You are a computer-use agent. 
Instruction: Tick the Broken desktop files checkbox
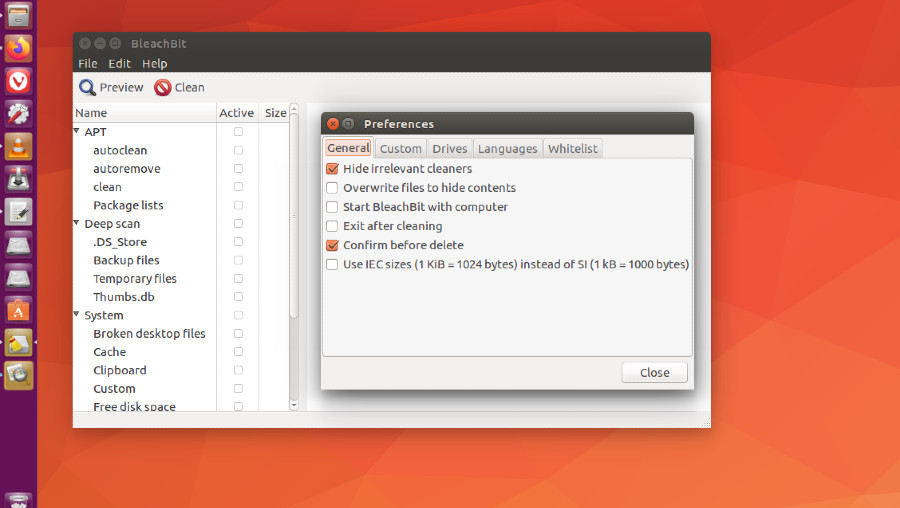click(x=238, y=334)
